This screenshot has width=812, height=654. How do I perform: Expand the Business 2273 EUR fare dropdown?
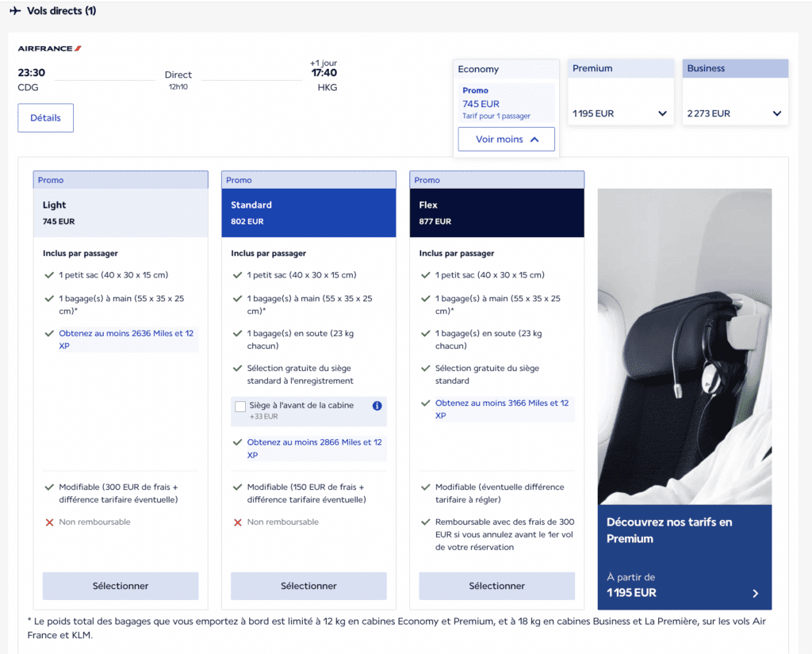tap(735, 113)
